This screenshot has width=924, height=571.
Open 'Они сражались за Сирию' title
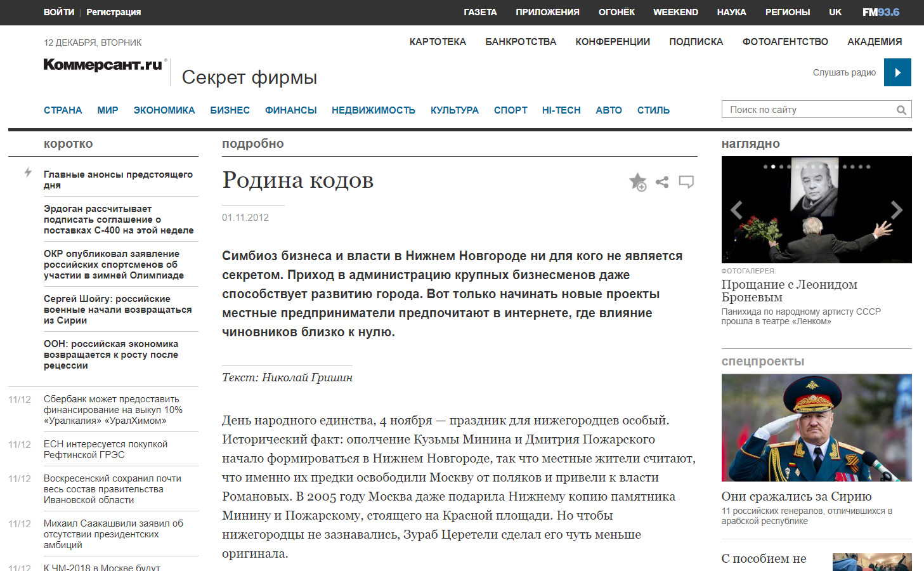[x=797, y=496]
